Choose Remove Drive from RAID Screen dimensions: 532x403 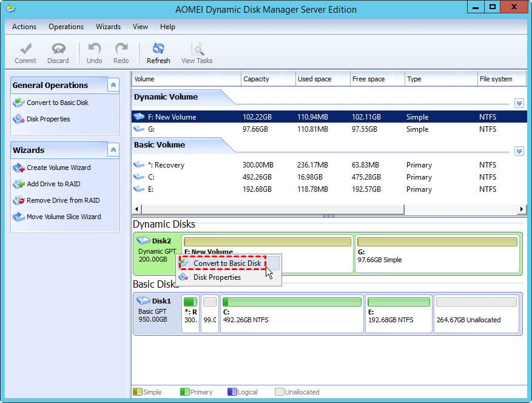click(x=62, y=200)
